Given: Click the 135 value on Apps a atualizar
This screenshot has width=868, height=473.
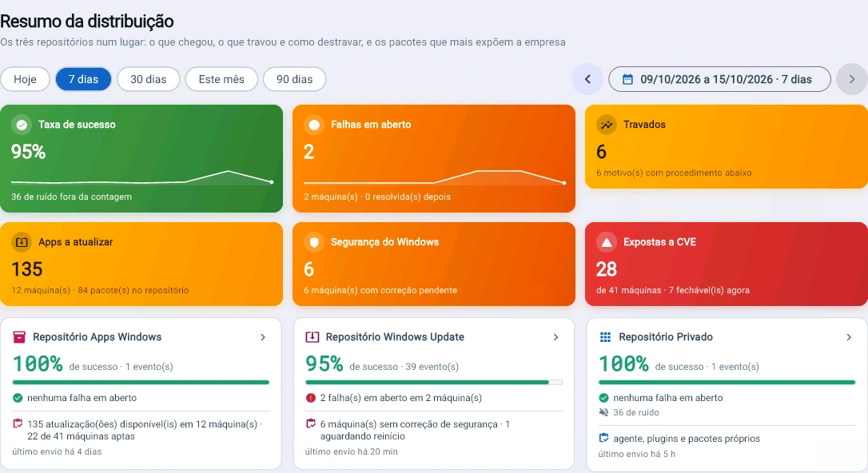Looking at the screenshot, I should pyautogui.click(x=27, y=269).
